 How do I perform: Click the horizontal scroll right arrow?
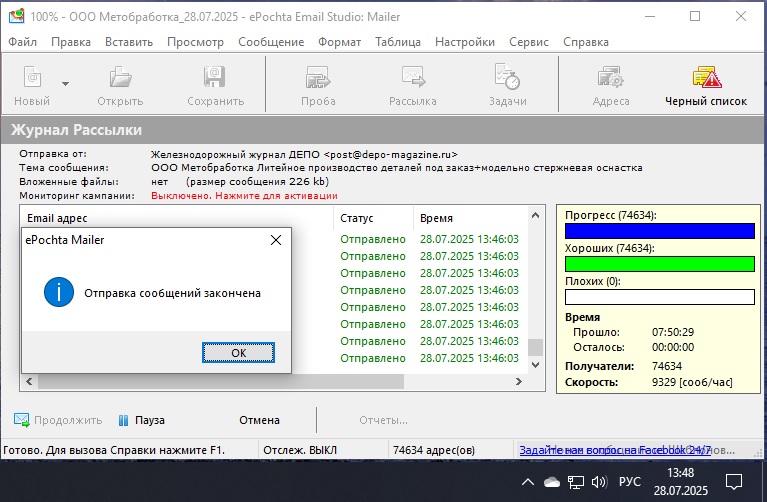pos(519,382)
